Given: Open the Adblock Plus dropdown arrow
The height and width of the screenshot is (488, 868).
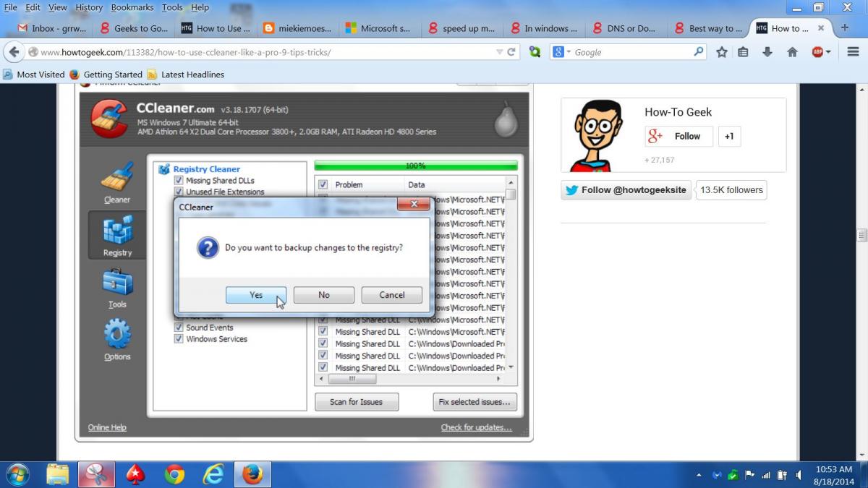Looking at the screenshot, I should pyautogui.click(x=829, y=52).
